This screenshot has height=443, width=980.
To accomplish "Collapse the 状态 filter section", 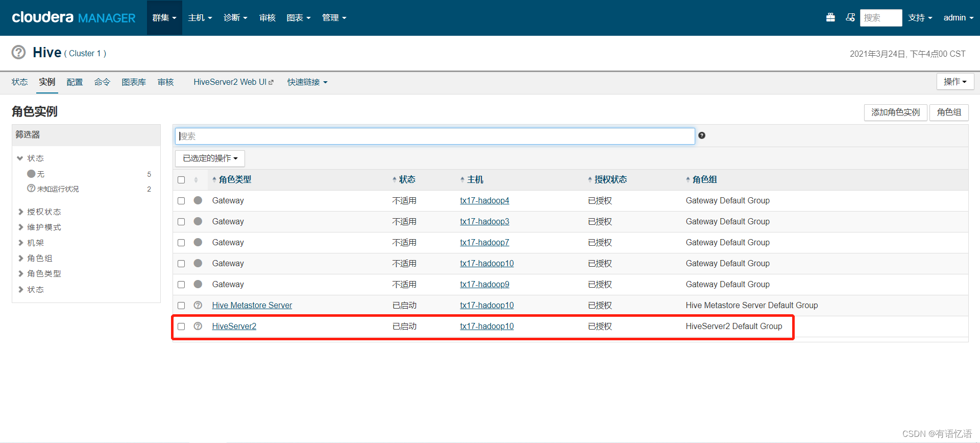I will tap(31, 158).
